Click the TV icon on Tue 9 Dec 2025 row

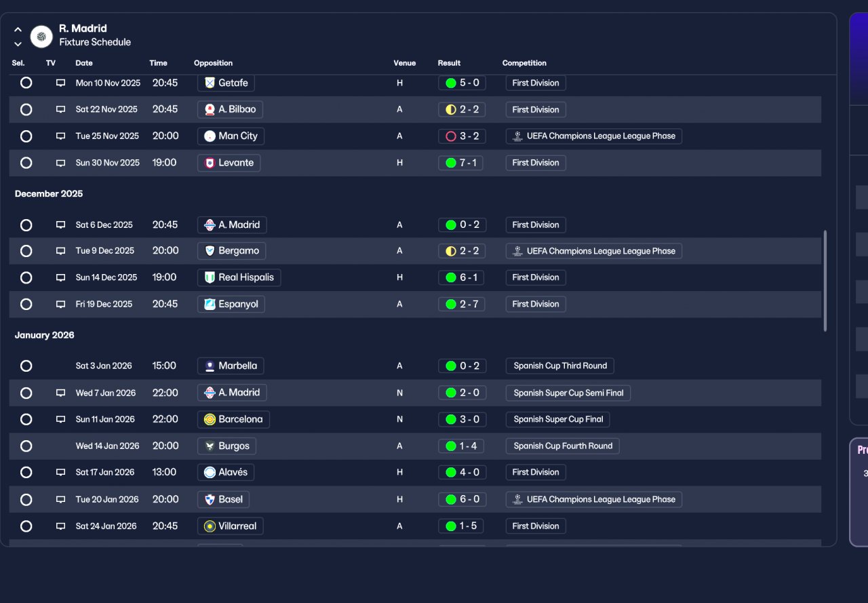coord(60,251)
